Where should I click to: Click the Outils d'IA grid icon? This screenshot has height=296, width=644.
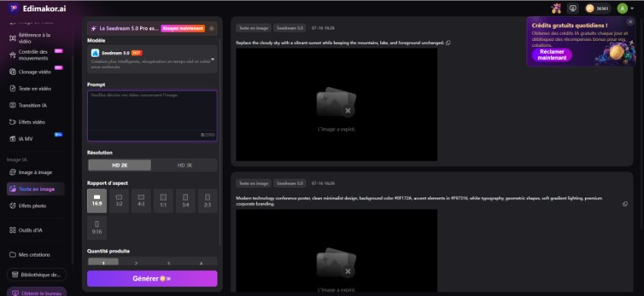tap(12, 230)
